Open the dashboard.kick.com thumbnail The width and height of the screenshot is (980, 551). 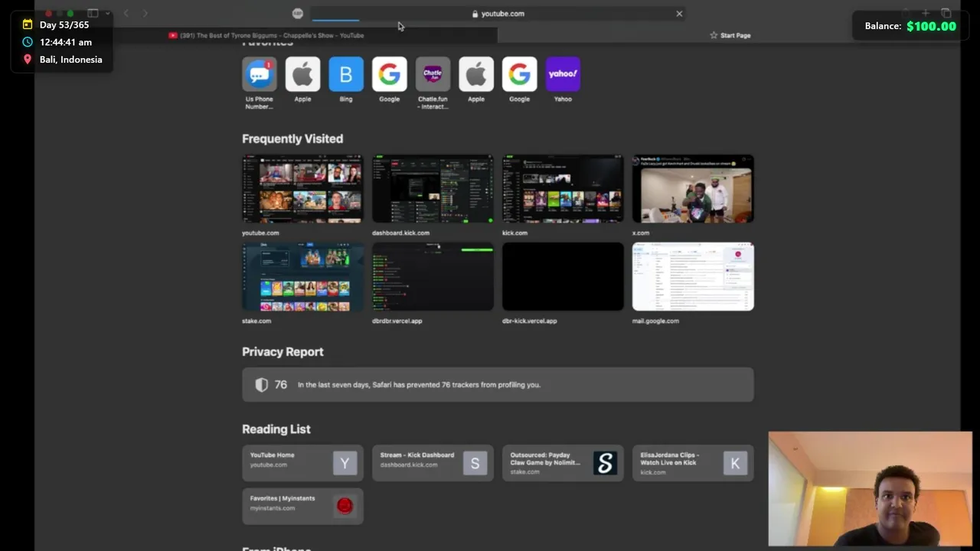433,189
